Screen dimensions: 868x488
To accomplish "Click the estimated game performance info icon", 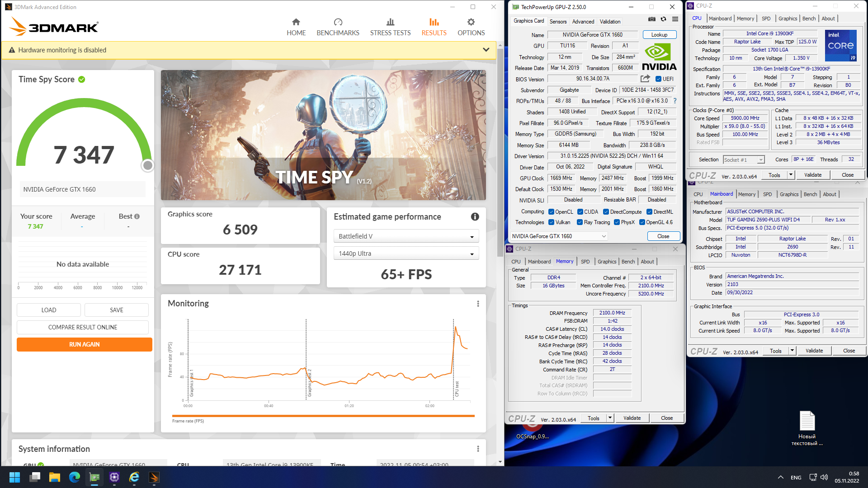I will tap(475, 217).
